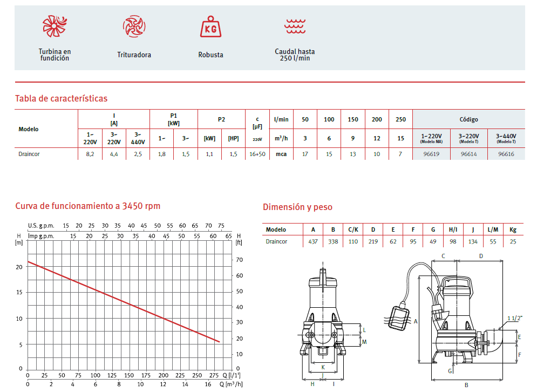Click the waves icon for Caudal
Screen dimensions: 537x392
tap(295, 25)
